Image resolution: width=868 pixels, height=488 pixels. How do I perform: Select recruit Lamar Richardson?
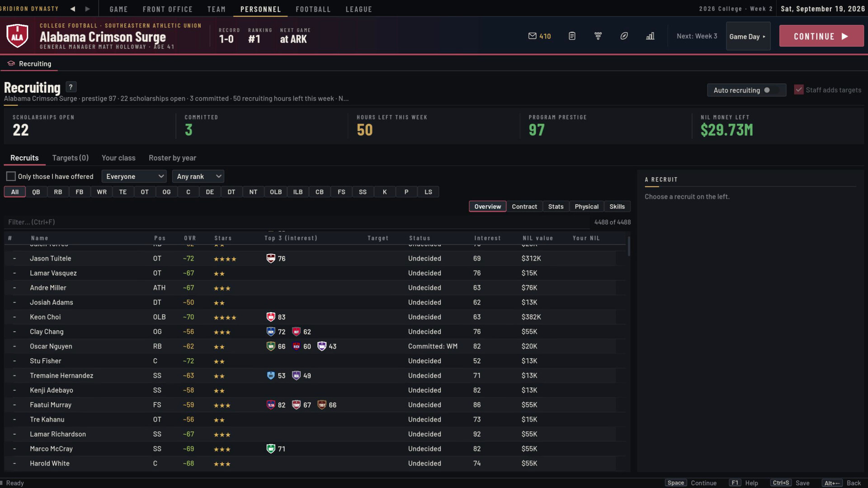point(310,434)
